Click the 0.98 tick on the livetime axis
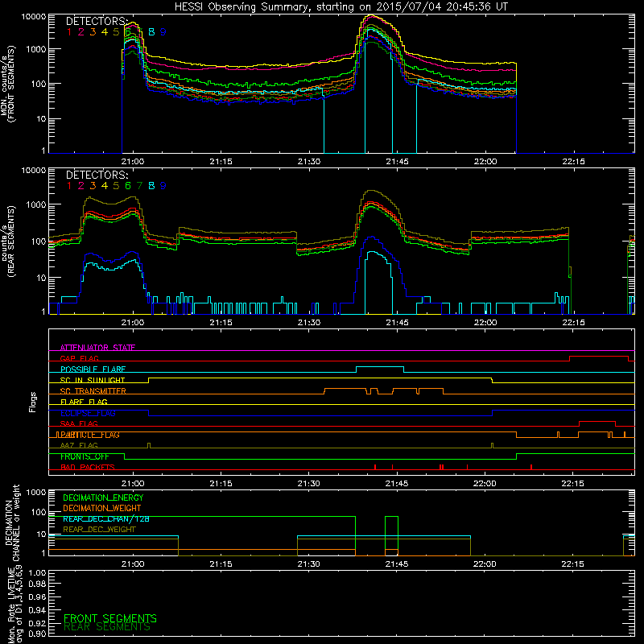 pyautogui.click(x=37, y=584)
